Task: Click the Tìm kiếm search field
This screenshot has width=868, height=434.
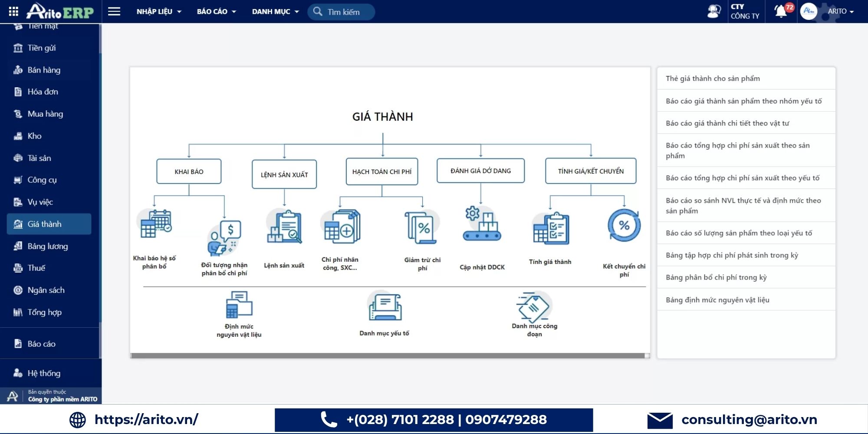Action: click(x=341, y=12)
